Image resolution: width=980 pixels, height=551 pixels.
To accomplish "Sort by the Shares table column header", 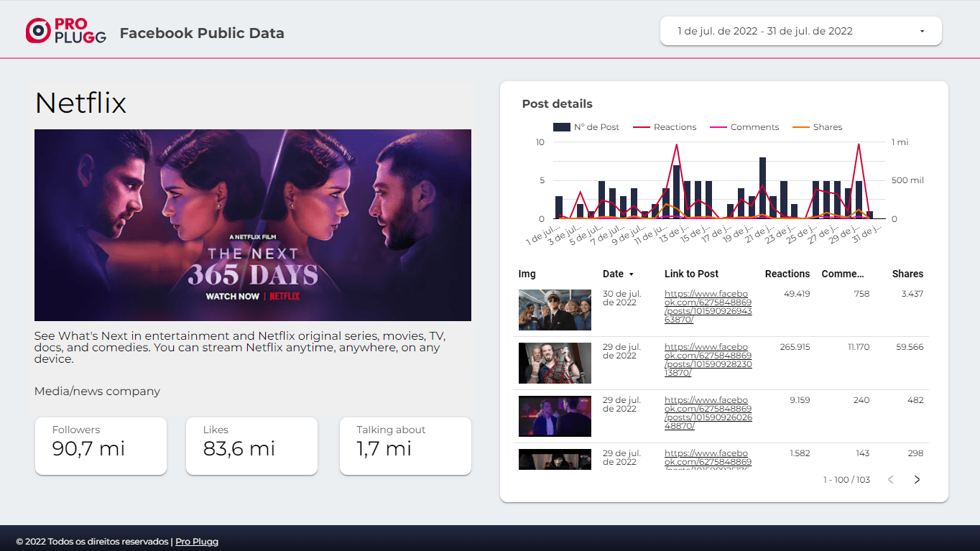I will point(907,274).
